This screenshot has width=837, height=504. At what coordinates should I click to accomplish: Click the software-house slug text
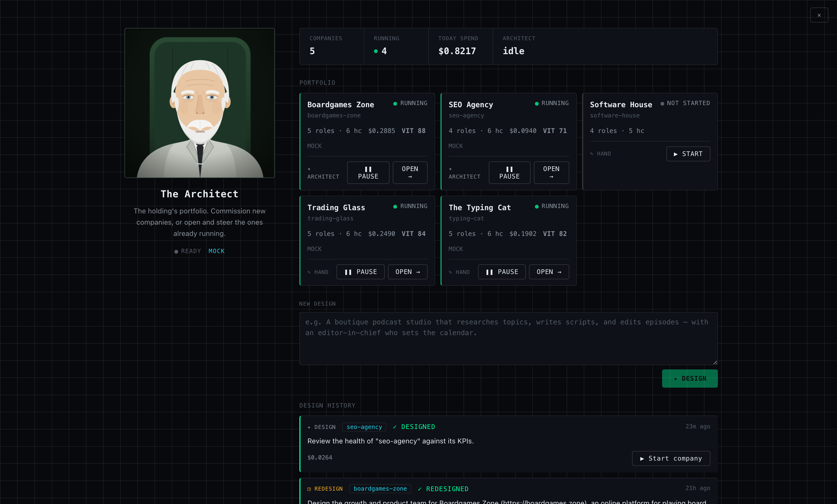[615, 115]
